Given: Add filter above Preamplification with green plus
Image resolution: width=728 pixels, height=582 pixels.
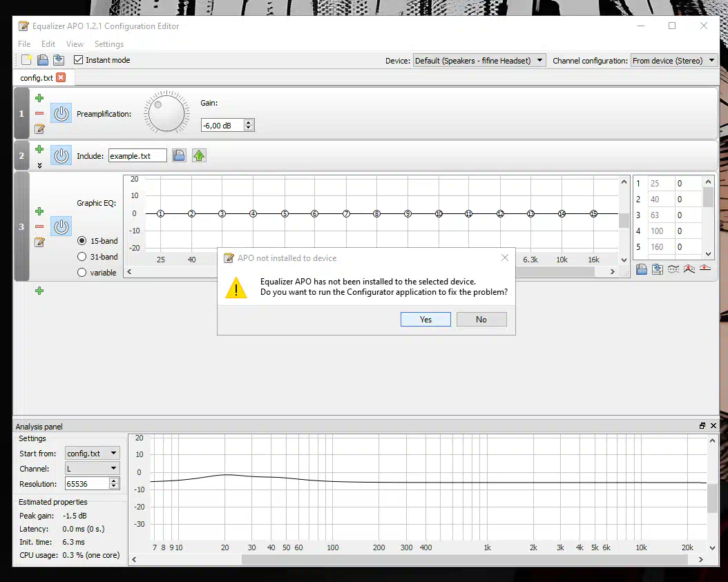Looking at the screenshot, I should click(39, 98).
